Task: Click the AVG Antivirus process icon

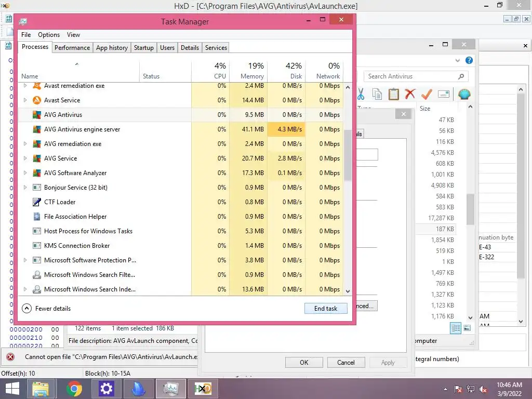Action: 37,115
